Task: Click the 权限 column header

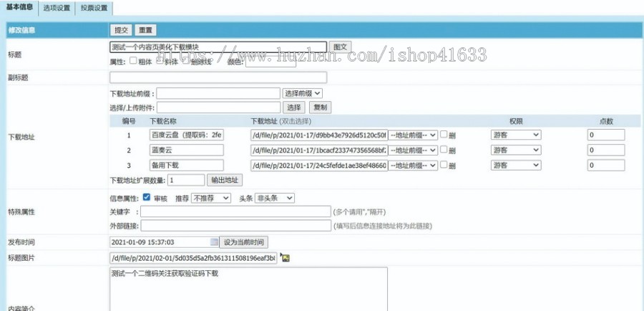Action: 516,121
